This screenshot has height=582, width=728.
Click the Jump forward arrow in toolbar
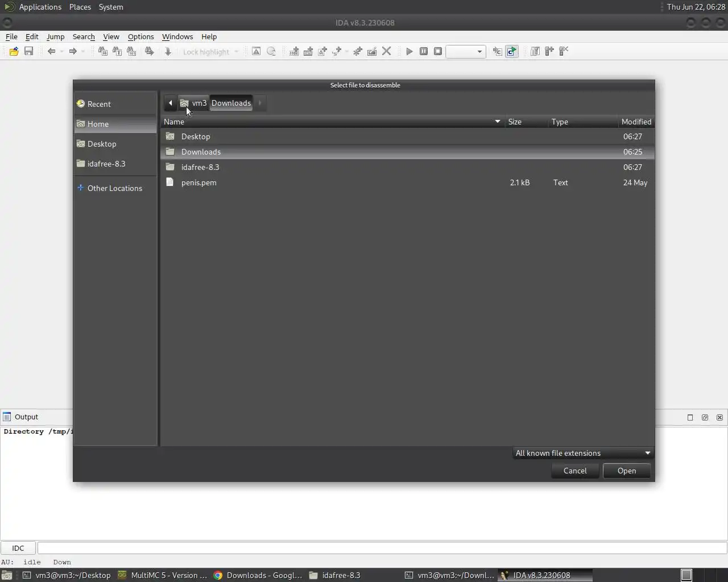[72, 51]
